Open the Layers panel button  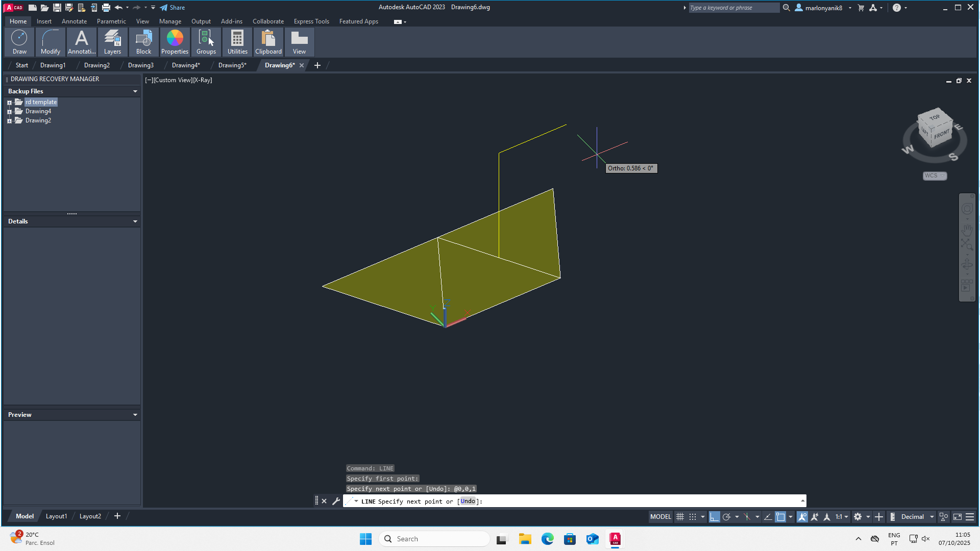point(112,42)
